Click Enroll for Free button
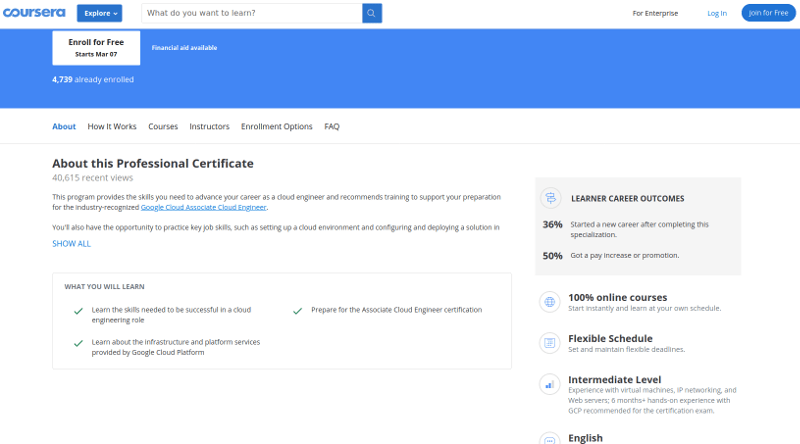This screenshot has height=444, width=800. pyautogui.click(x=96, y=47)
